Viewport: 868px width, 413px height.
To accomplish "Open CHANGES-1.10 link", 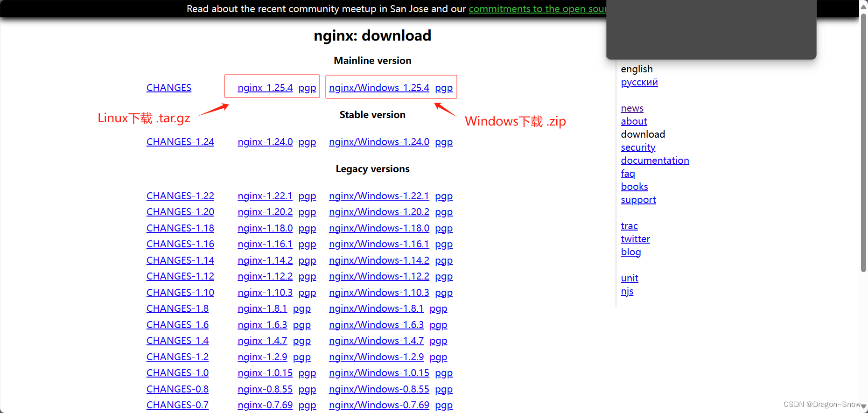I will coord(180,293).
